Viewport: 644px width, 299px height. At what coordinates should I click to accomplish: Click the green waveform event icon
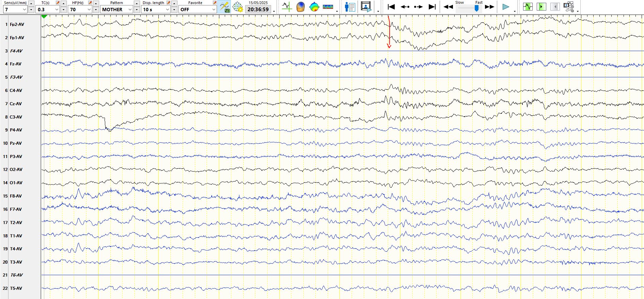tap(528, 6)
